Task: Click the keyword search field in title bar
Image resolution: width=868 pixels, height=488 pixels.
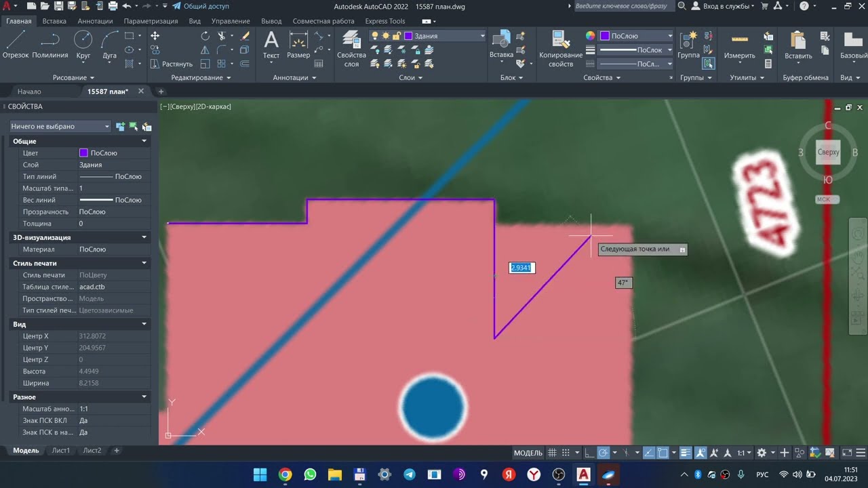Action: [624, 6]
